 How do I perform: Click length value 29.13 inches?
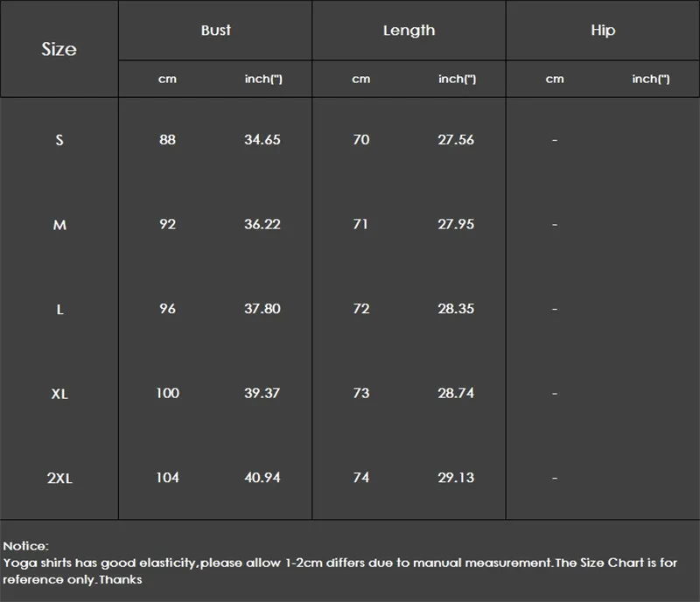456,478
